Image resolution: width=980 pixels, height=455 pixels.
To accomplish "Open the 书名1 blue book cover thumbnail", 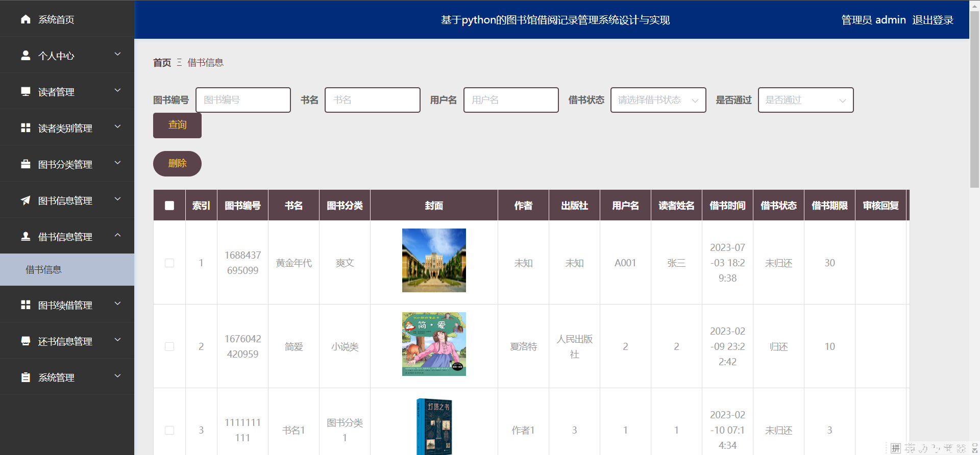I will (x=434, y=426).
